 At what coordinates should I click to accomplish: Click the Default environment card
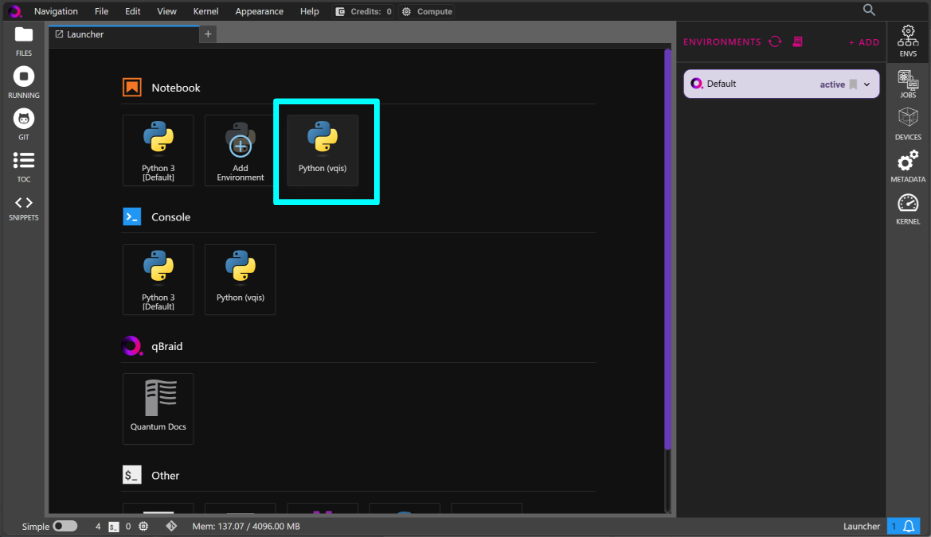[x=781, y=84]
